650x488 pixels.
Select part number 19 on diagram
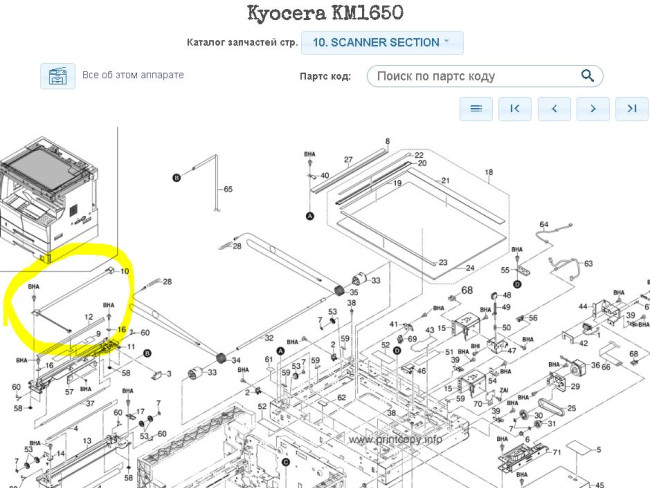pos(397,183)
